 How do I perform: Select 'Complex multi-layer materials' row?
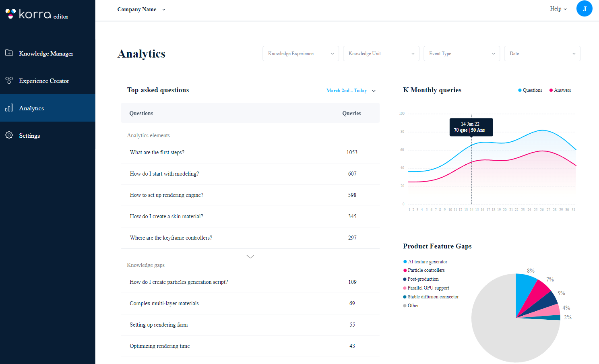pos(250,304)
